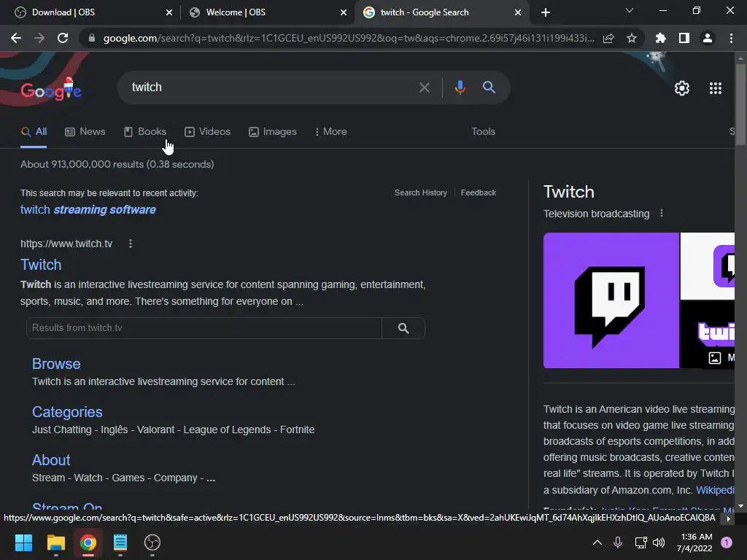Click the purple Twitch logo image

tap(611, 300)
